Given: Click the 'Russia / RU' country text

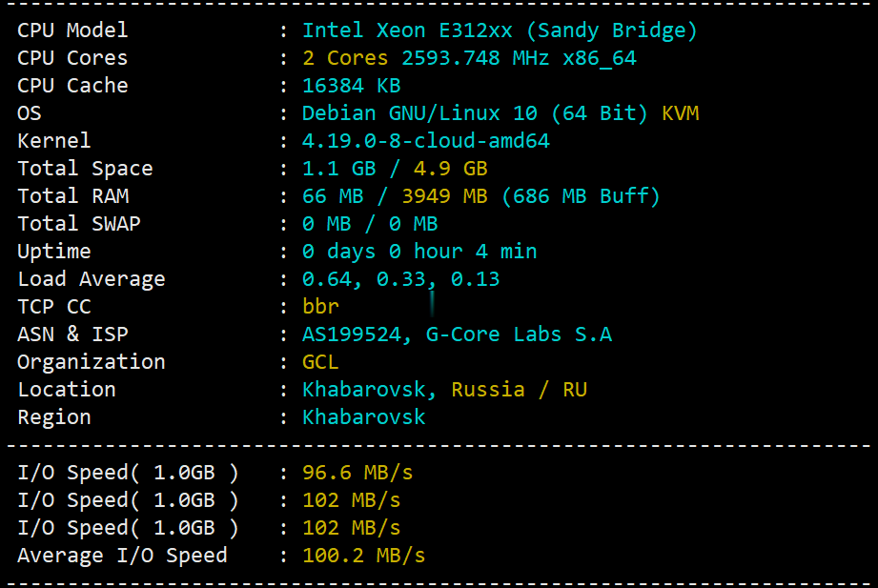Looking at the screenshot, I should pos(519,390).
